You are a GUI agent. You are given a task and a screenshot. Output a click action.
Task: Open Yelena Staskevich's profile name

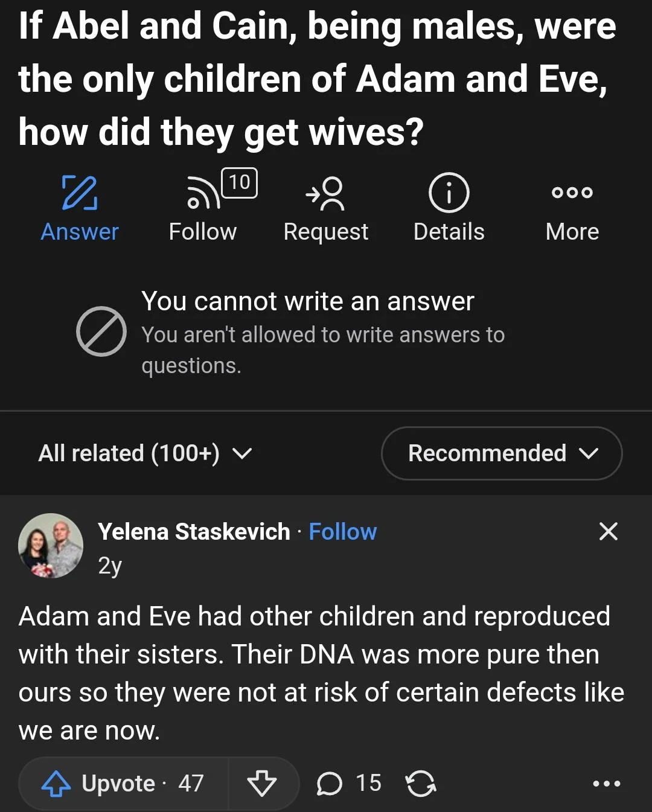[194, 532]
